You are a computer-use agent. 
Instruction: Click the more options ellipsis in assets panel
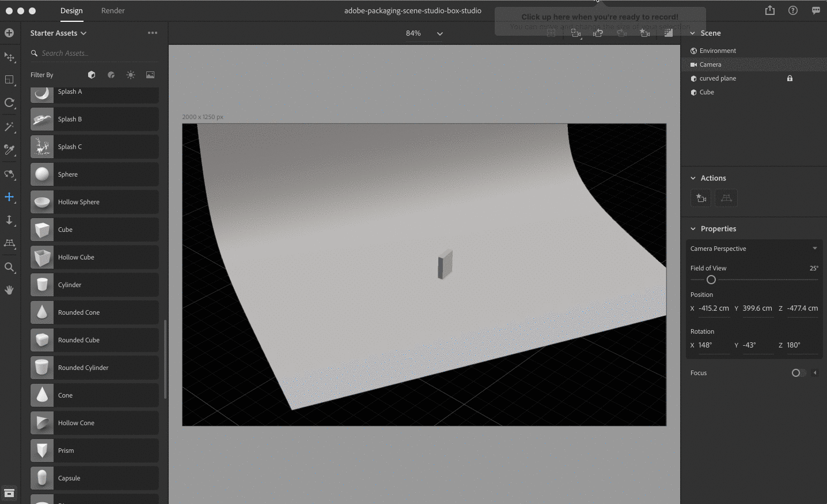tap(153, 33)
